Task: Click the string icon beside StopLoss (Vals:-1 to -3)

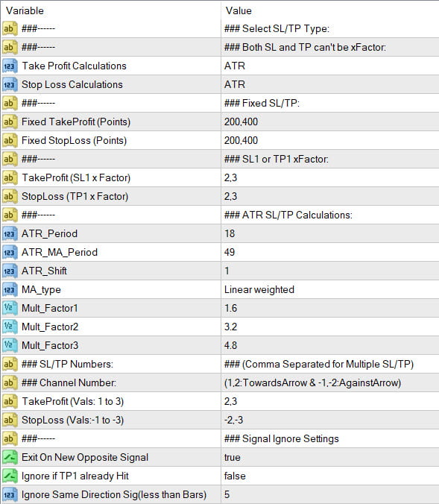Action: point(10,420)
